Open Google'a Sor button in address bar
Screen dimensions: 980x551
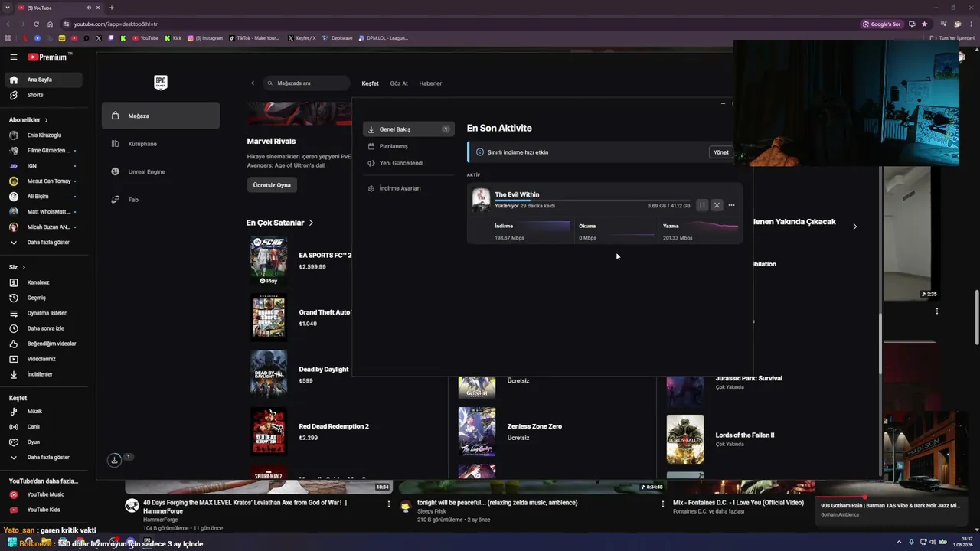[x=881, y=24]
